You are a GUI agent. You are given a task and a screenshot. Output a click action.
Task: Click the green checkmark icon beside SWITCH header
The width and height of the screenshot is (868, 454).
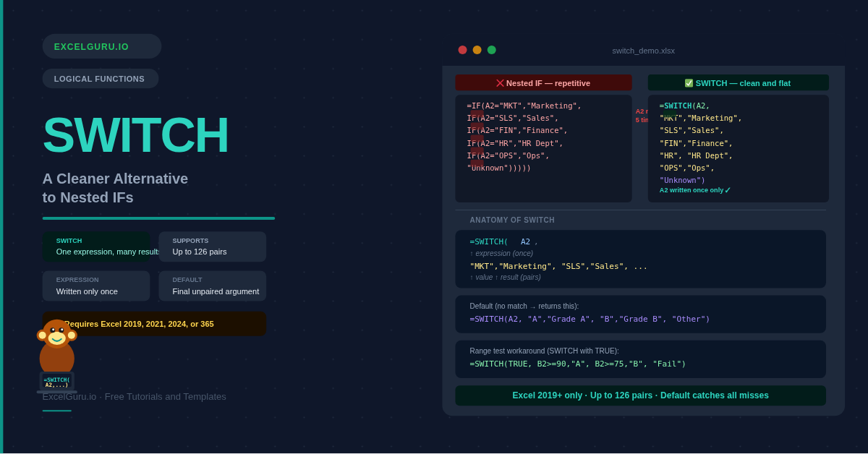(689, 83)
